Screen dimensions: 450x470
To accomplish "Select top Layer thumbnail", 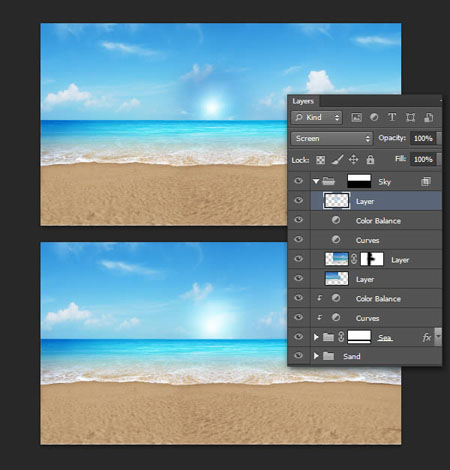I will [337, 201].
